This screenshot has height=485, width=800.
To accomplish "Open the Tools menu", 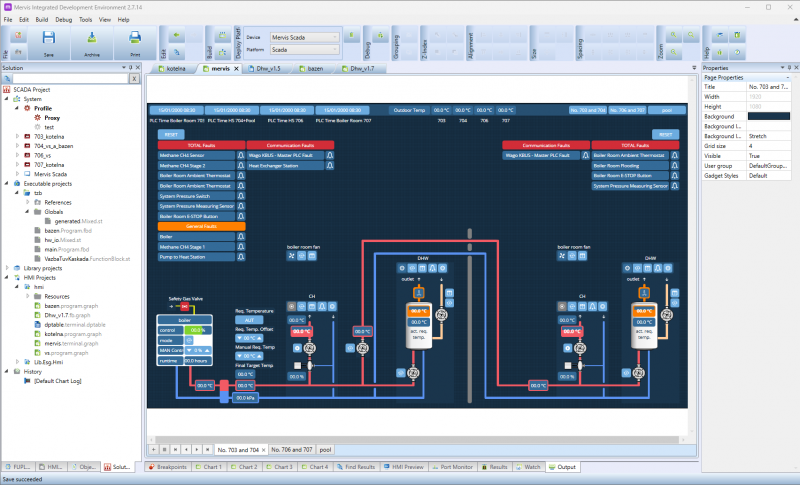I will (x=86, y=19).
